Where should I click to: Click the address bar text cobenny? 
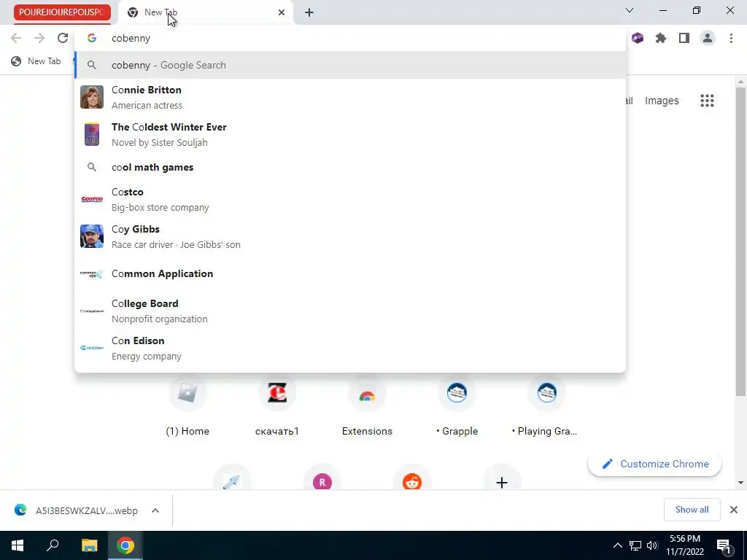(x=131, y=38)
